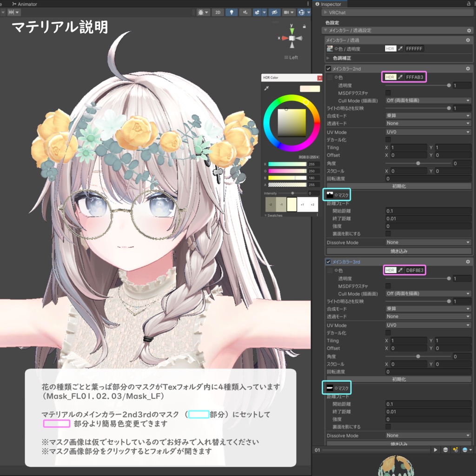Disable the メインカラー2nd checkbox
476x476 pixels.
[328, 68]
